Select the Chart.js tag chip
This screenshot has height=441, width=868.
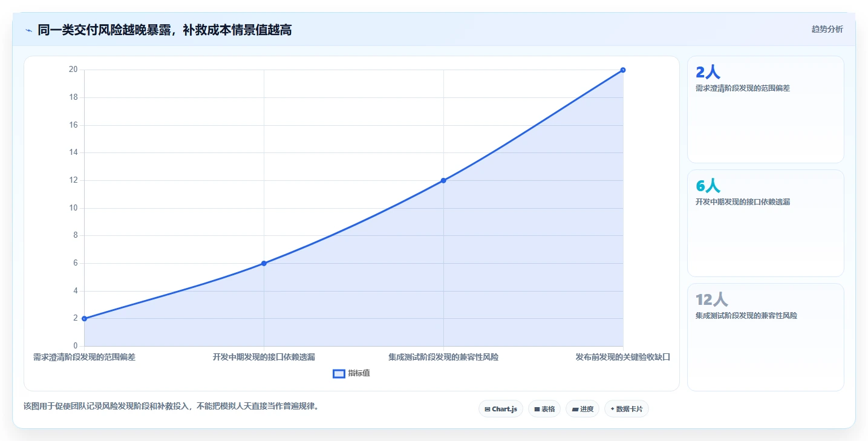(500, 409)
